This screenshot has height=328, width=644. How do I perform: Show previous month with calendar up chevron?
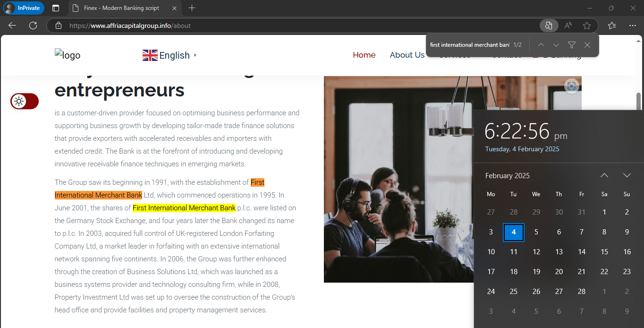click(x=604, y=175)
